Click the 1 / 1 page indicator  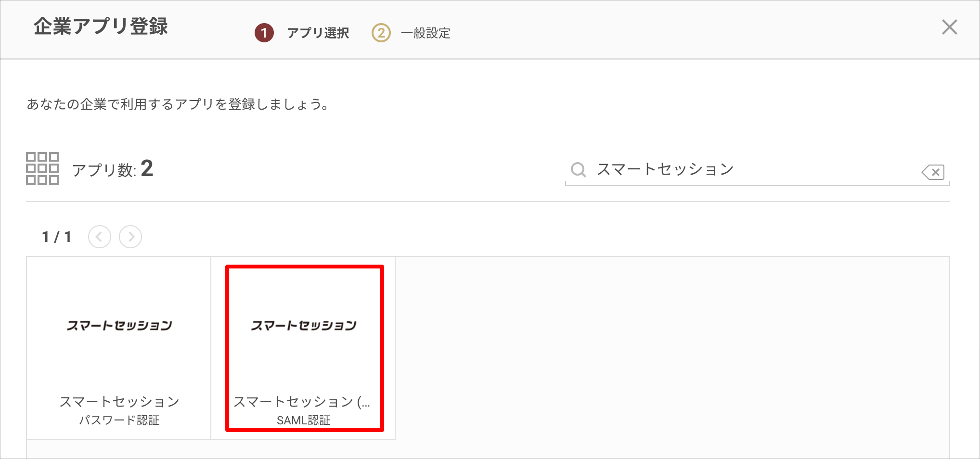[x=57, y=237]
